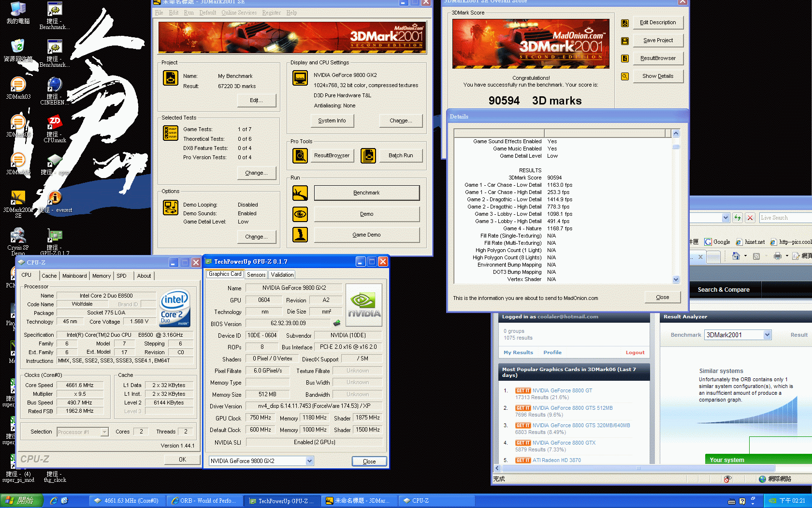Switch to the Sensors tab in GPU-Z
Screen dimensions: 812x508
pyautogui.click(x=256, y=274)
